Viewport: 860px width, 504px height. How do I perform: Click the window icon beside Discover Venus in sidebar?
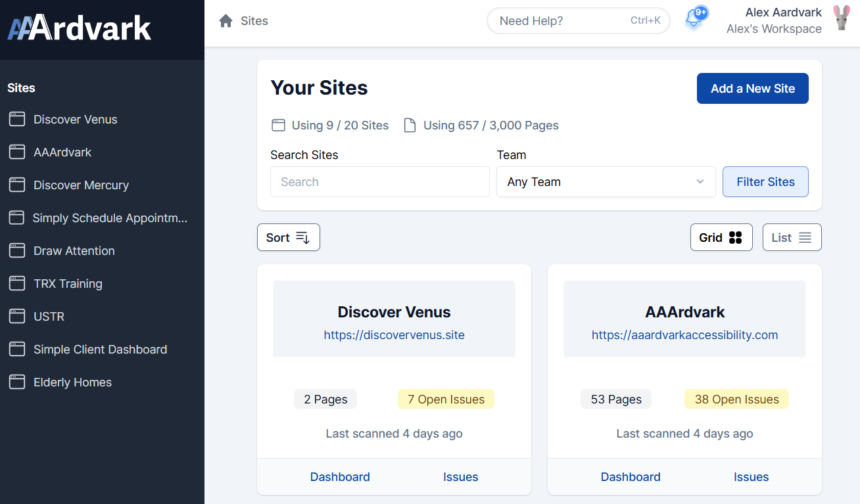[x=17, y=120]
